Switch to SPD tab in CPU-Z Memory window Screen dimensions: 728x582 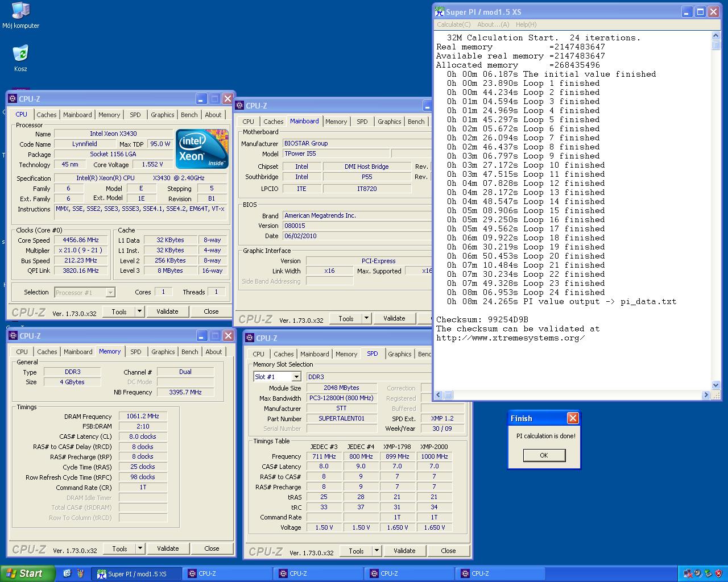(x=136, y=352)
